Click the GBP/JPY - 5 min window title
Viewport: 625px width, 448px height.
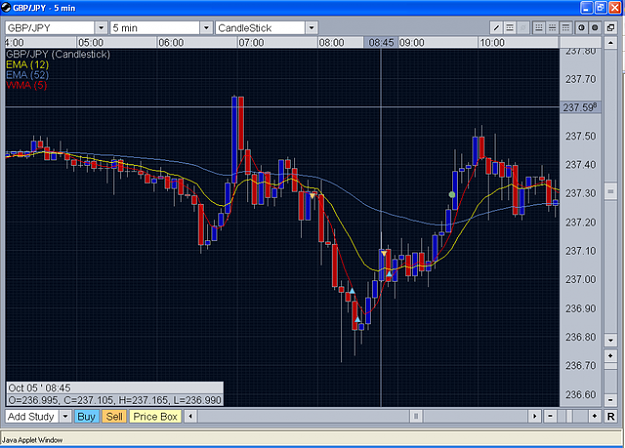[x=44, y=8]
